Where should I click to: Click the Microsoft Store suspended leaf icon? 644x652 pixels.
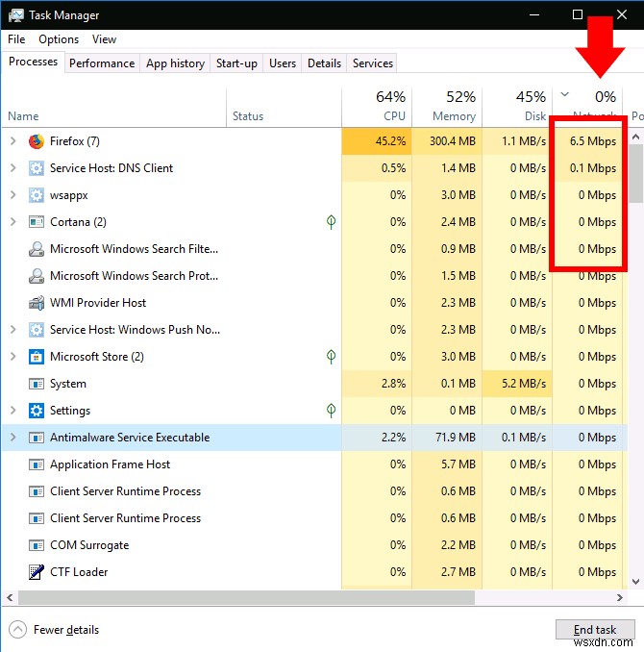click(x=331, y=357)
